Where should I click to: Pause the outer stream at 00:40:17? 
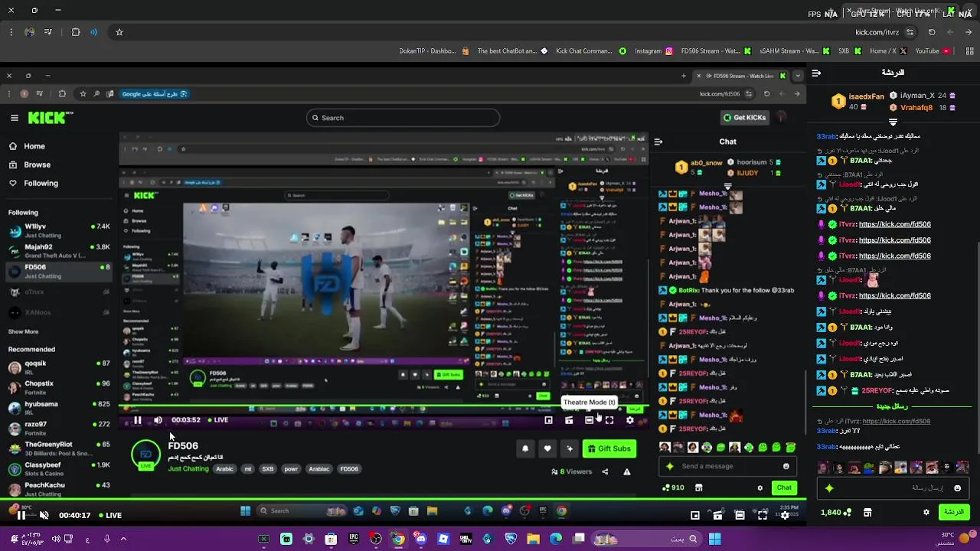coord(21,515)
